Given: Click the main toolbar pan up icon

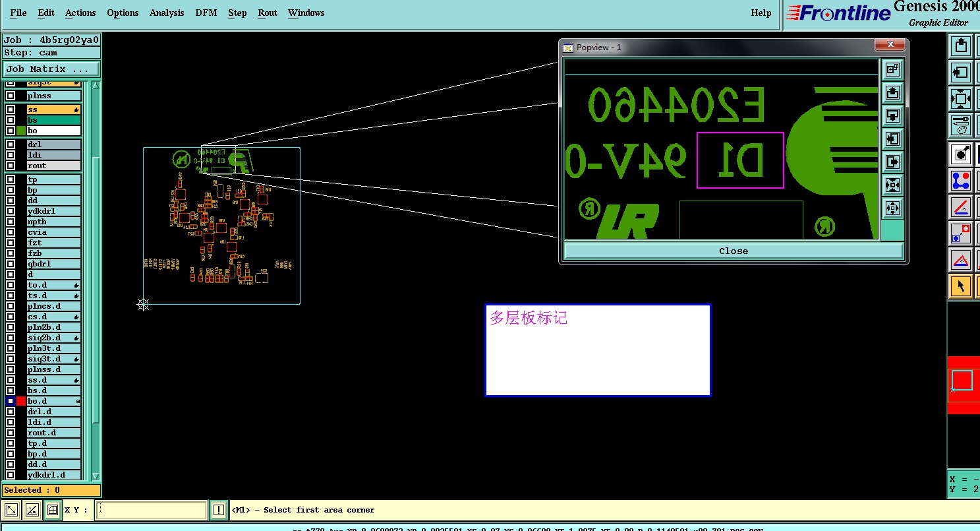Looking at the screenshot, I should pos(961,46).
